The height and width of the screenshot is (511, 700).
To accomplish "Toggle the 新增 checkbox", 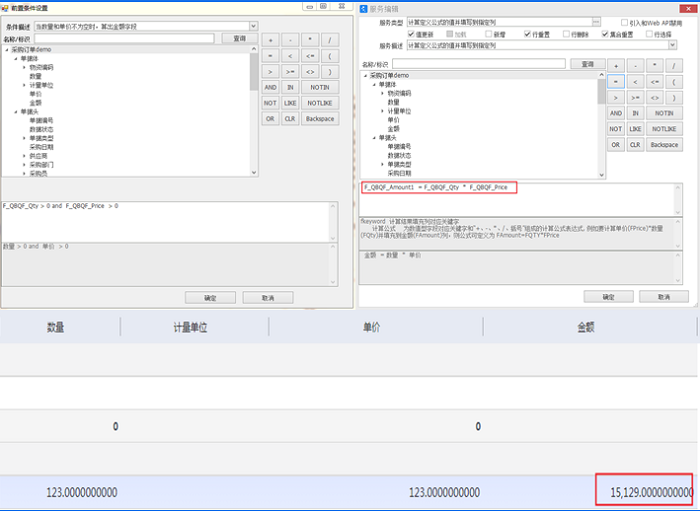I will click(x=488, y=34).
